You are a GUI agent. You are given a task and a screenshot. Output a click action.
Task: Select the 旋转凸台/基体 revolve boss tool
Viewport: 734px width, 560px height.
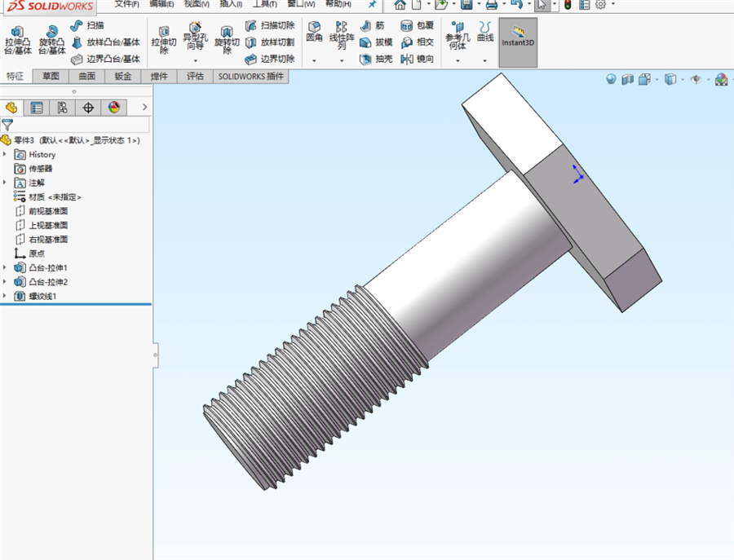pos(51,40)
